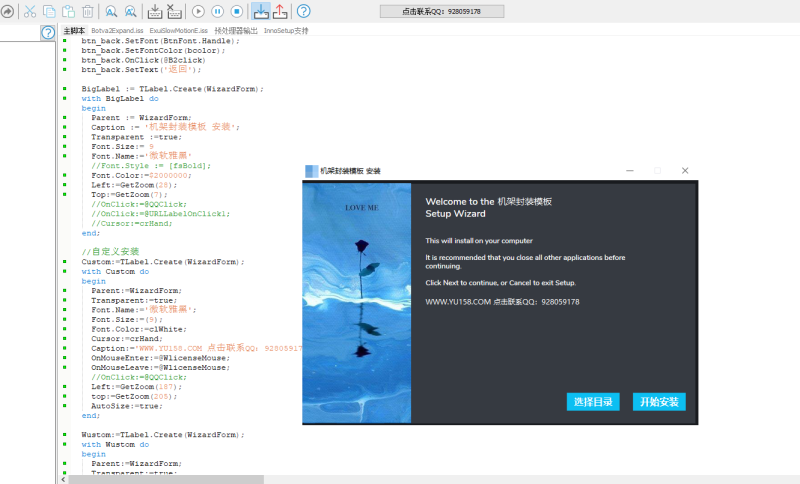Click the 选择目录 button in installer
The image size is (800, 484).
pyautogui.click(x=593, y=402)
